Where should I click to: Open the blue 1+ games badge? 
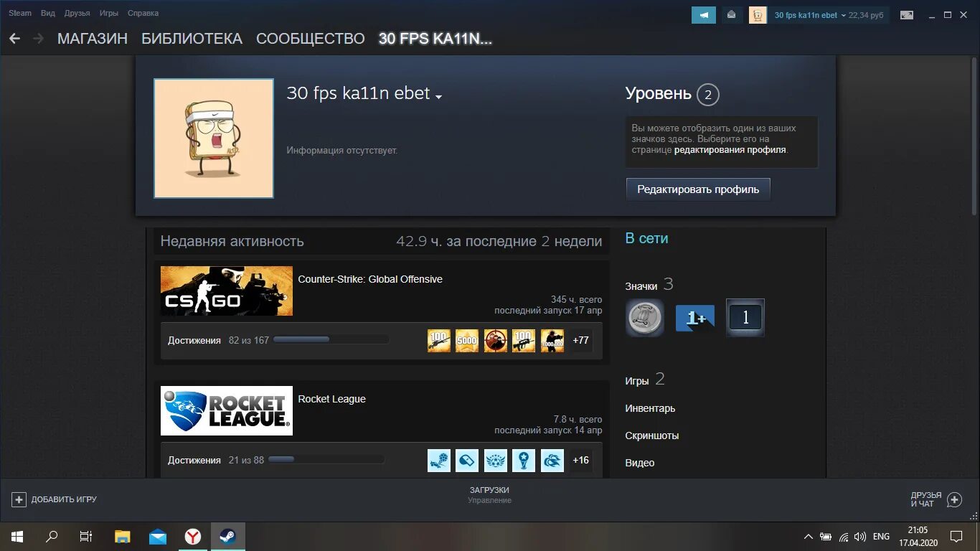click(695, 318)
